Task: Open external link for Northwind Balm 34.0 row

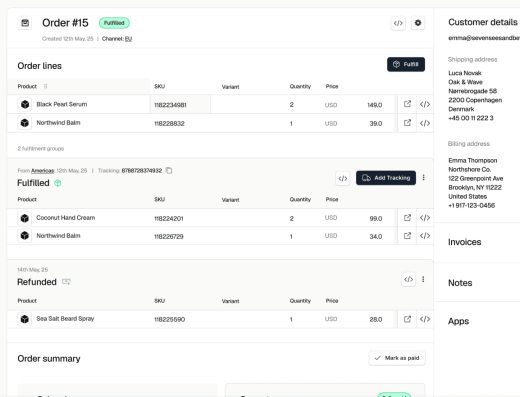Action: (x=407, y=236)
